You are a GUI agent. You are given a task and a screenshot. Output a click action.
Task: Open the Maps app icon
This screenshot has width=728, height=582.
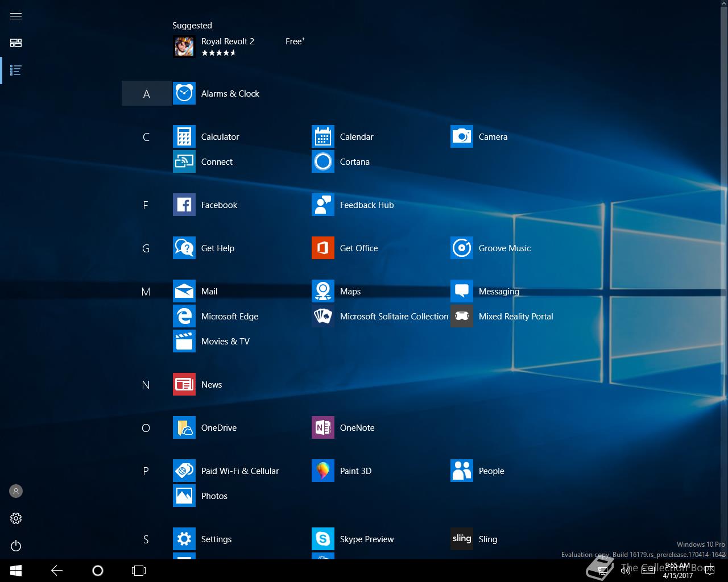[323, 291]
